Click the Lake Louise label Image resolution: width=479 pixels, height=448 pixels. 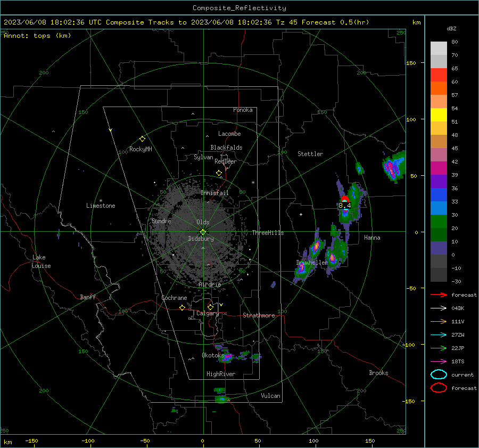click(41, 262)
